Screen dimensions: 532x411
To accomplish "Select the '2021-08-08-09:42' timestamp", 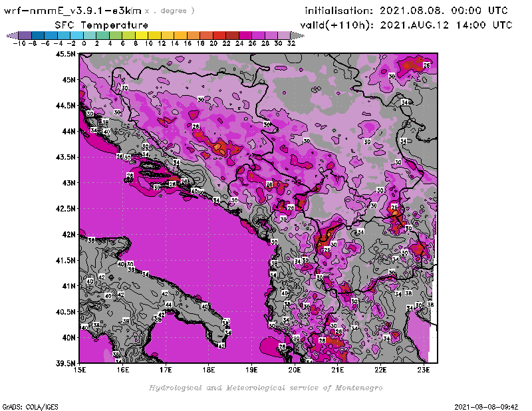I will (x=486, y=407).
